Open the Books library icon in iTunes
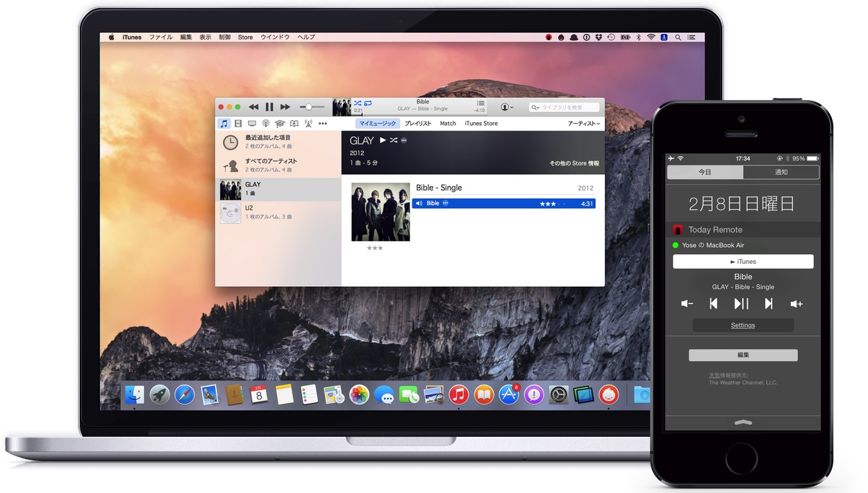 [294, 124]
